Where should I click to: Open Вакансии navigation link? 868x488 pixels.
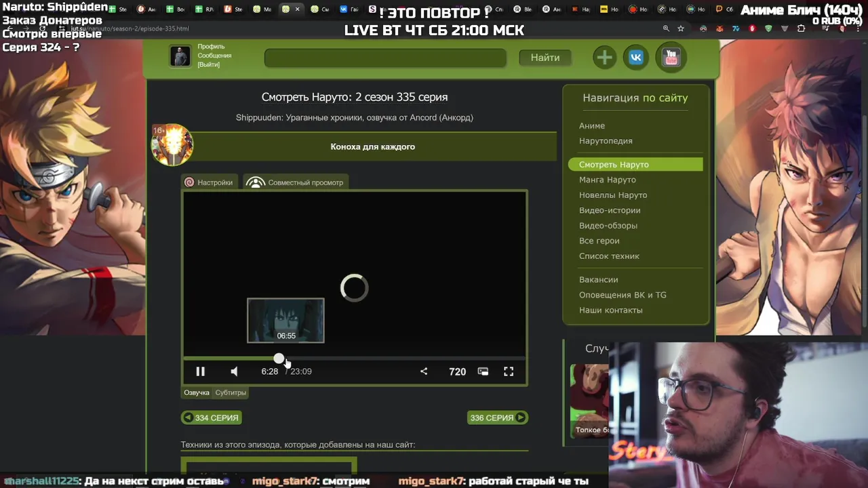point(598,279)
